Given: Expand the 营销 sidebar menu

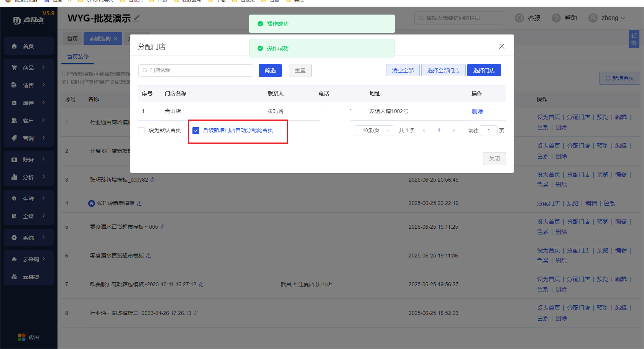Looking at the screenshot, I should click(29, 138).
